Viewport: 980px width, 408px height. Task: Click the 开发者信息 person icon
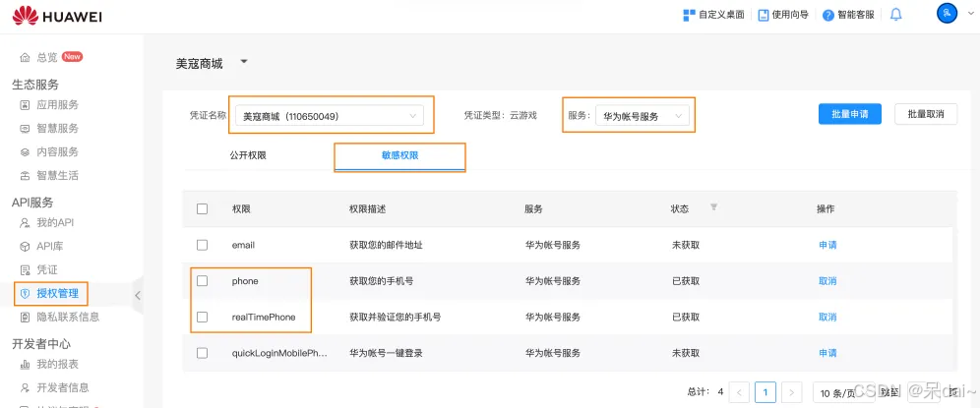click(25, 387)
